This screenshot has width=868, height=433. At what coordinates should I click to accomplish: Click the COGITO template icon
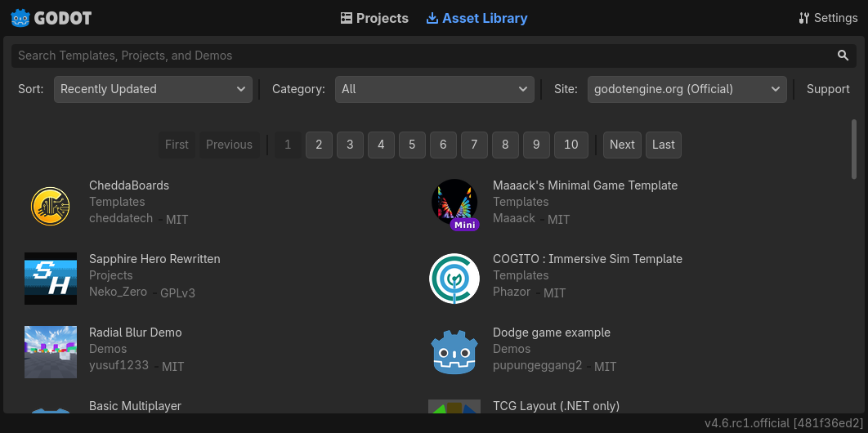point(454,279)
